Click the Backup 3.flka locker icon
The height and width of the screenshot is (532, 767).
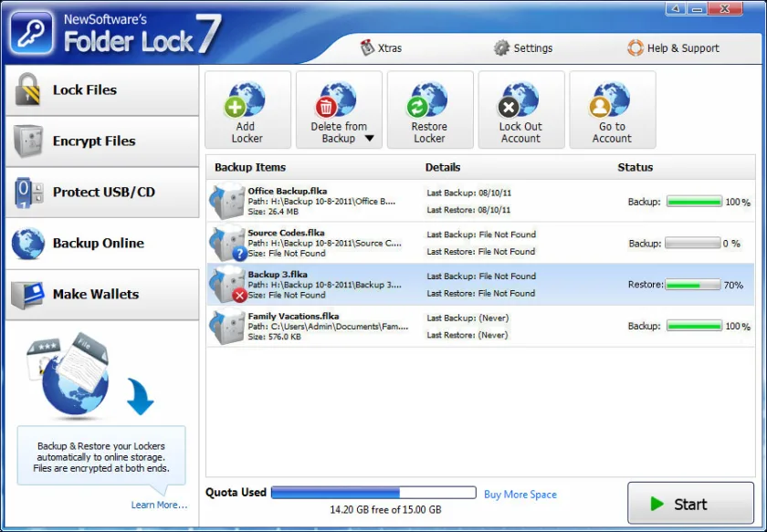coord(227,284)
